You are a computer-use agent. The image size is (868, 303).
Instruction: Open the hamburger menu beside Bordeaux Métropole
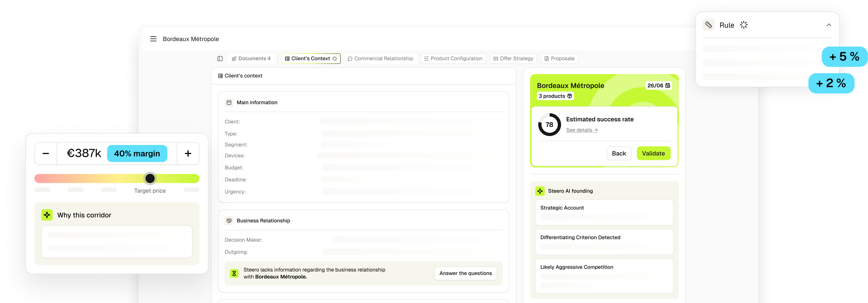[153, 39]
